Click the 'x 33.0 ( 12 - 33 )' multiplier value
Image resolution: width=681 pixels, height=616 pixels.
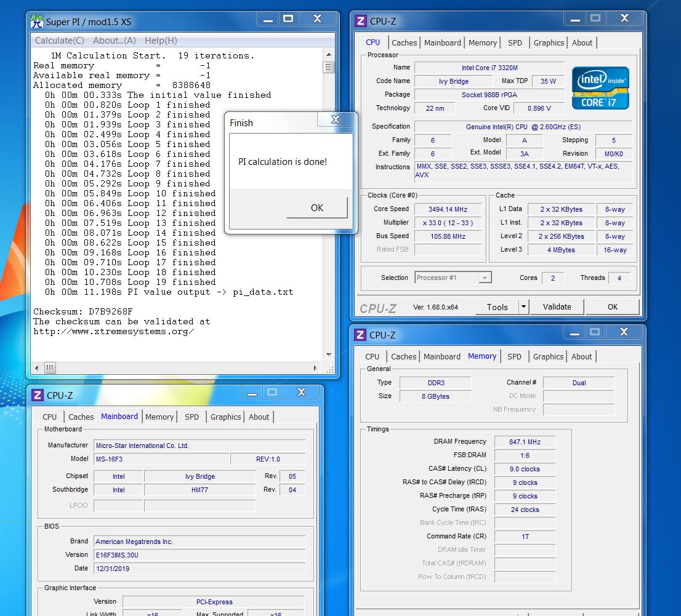point(448,223)
